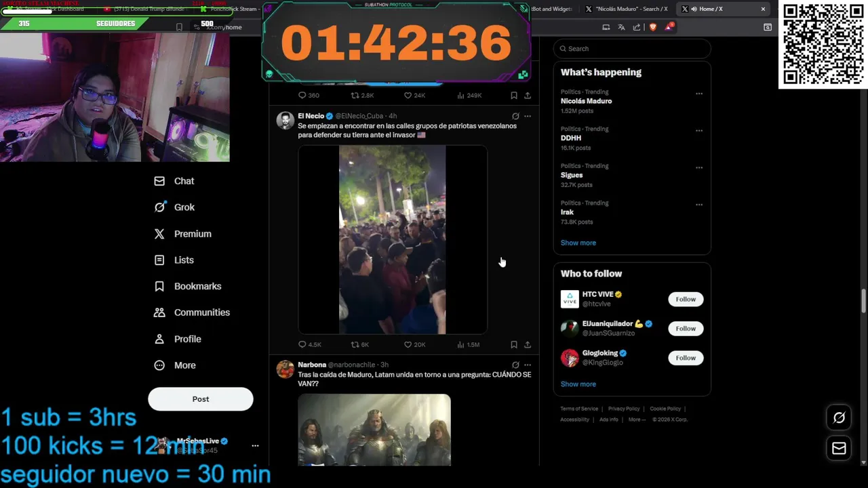Screen dimensions: 868x488
Task: Open El Necio's profile avatar
Action: (285, 121)
